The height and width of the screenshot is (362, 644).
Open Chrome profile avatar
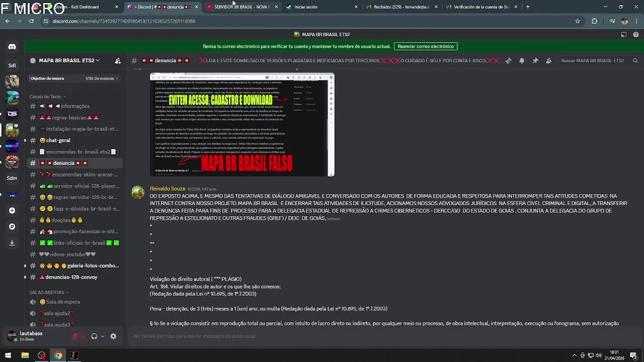(624, 21)
